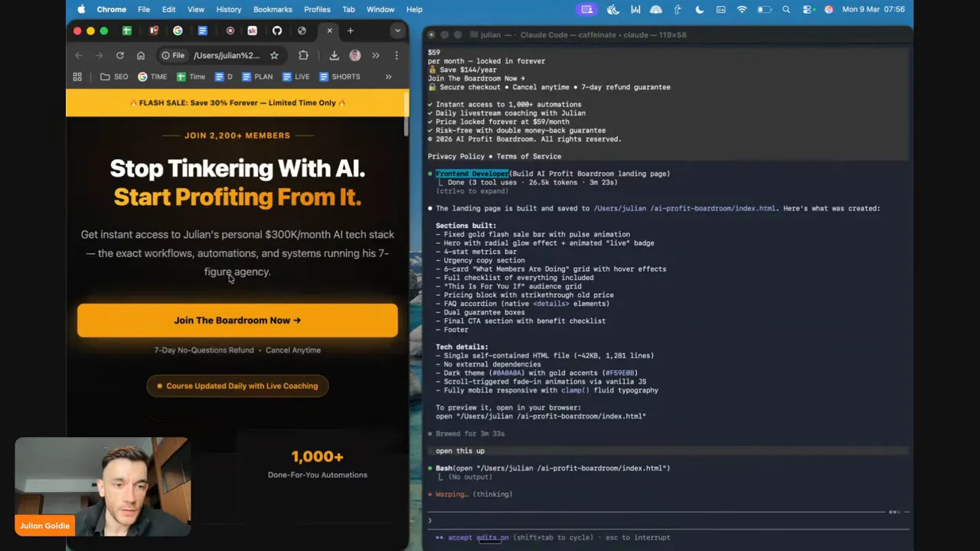Click the highlighted Frontend Developer text in terminal

(x=472, y=174)
